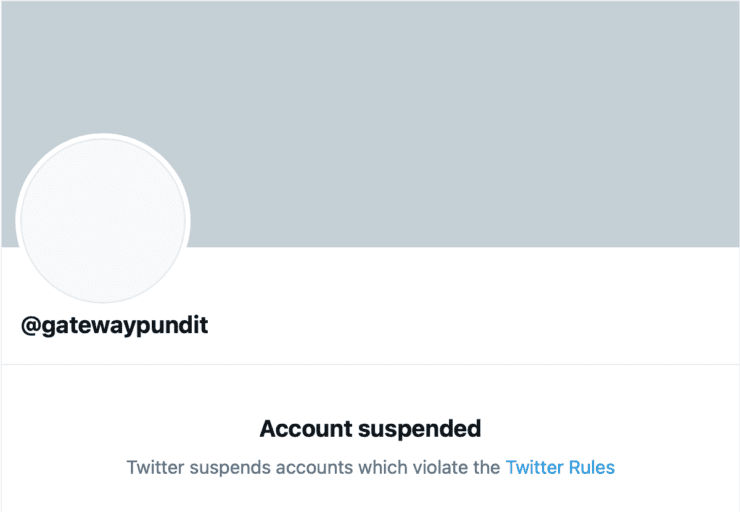Click the horizontal divider below the handle

[x=370, y=364]
